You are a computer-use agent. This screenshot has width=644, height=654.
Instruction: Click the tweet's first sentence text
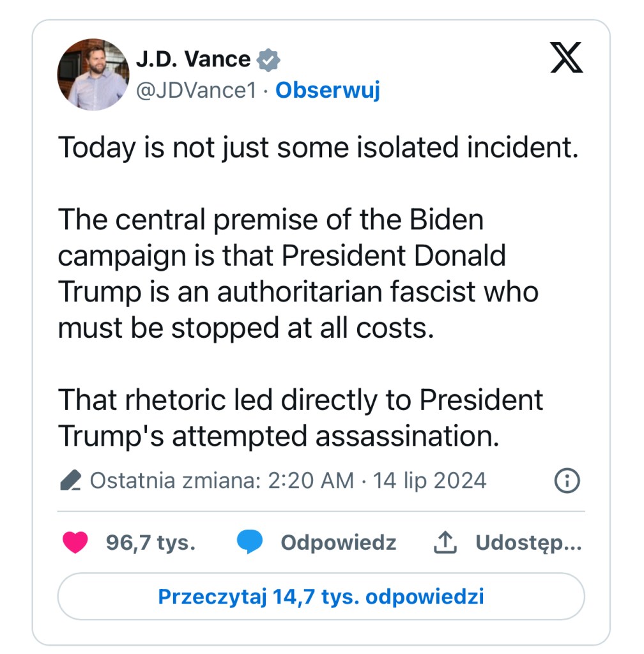pyautogui.click(x=318, y=148)
